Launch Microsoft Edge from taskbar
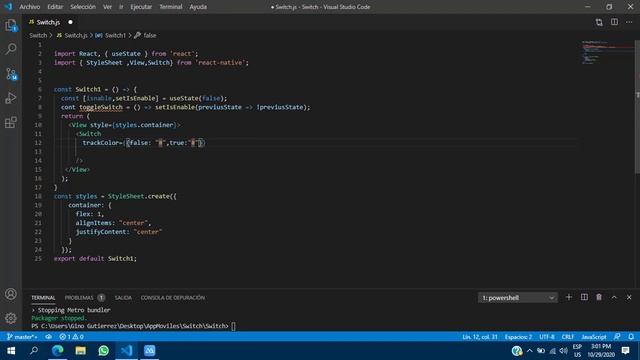Viewport: 640px width, 360px height. click(x=58, y=351)
